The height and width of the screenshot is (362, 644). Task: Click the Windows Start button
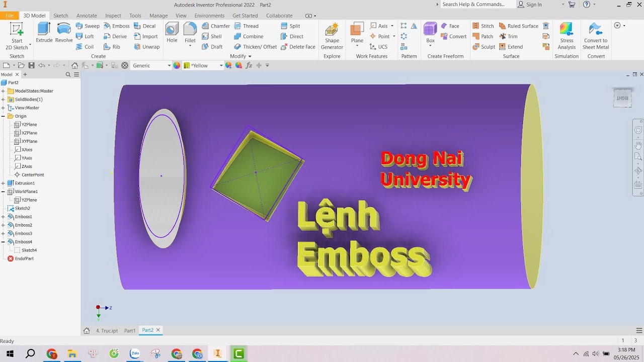10,353
